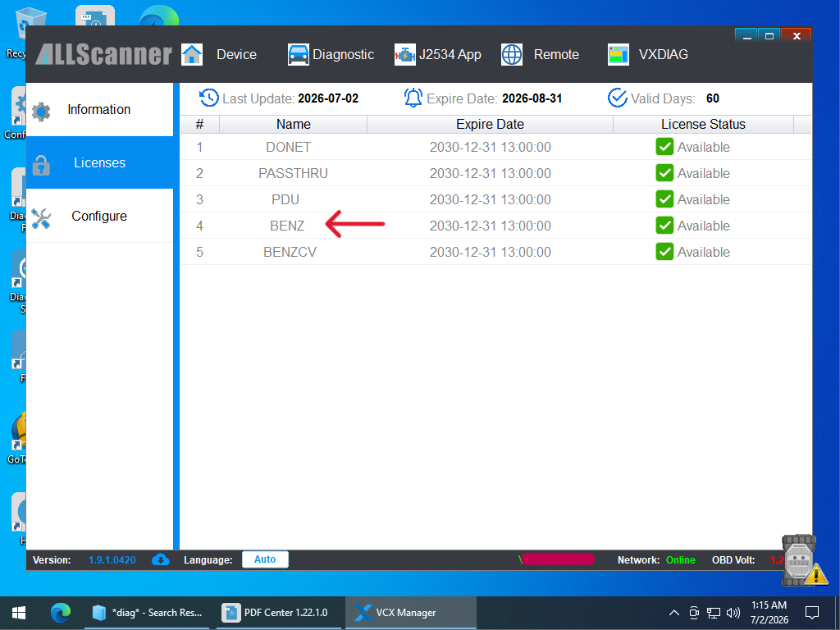Viewport: 840px width, 630px height.
Task: Click the Expire Date bell icon
Action: tap(413, 98)
